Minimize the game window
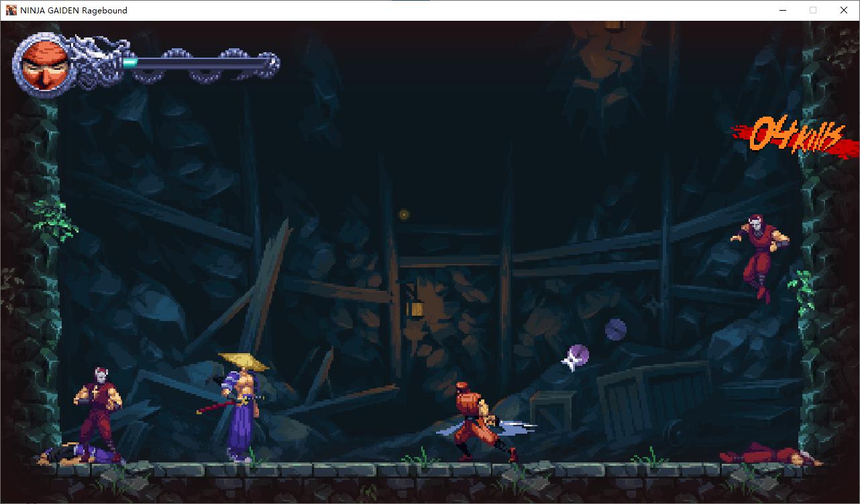Image resolution: width=860 pixels, height=504 pixels. [x=782, y=10]
